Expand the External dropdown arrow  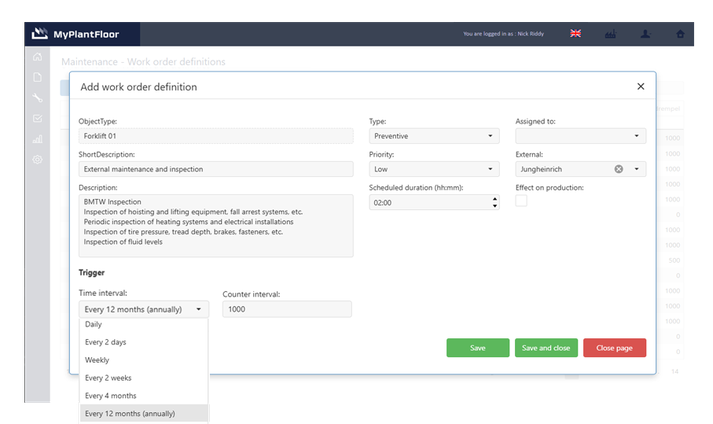click(x=637, y=169)
